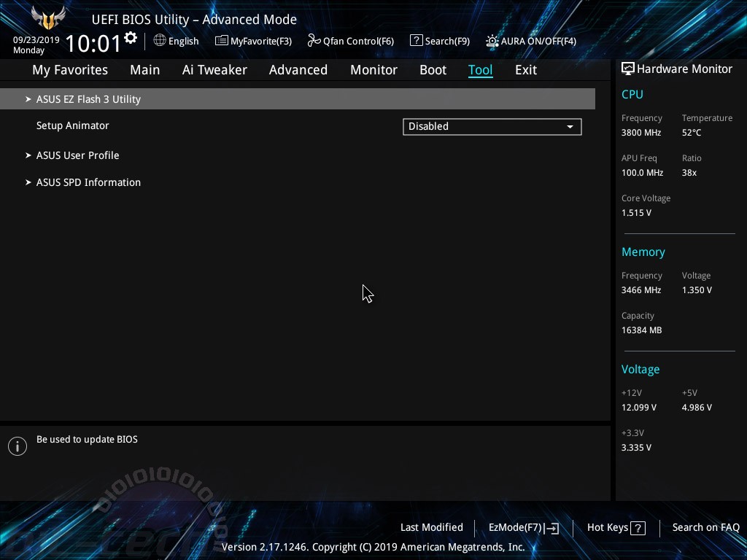Click the Voltage section heading
The width and height of the screenshot is (747, 560).
click(640, 370)
